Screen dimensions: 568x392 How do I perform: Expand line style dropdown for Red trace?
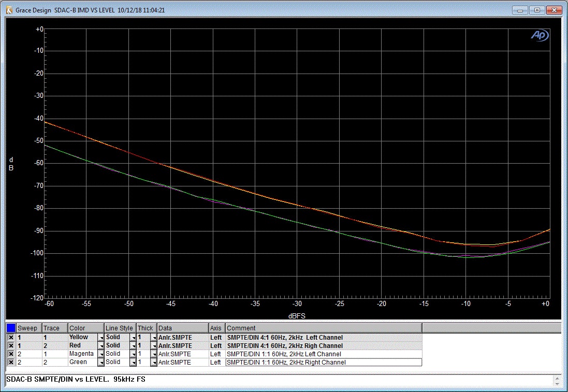coord(133,346)
